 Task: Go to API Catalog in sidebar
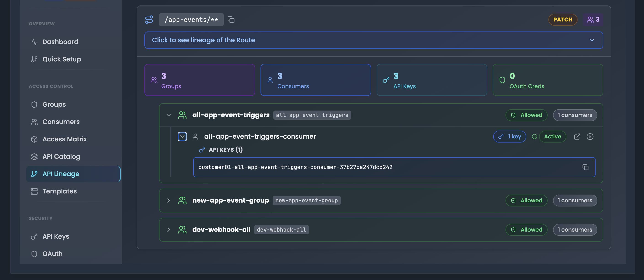pos(61,156)
